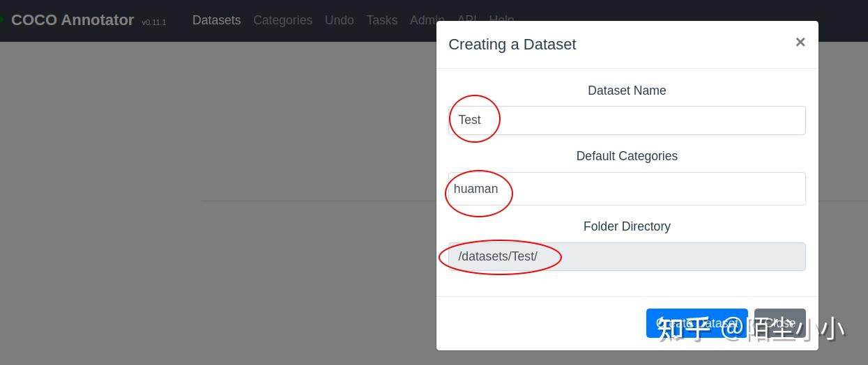This screenshot has width=868, height=365.
Task: Open the Tasks nav item
Action: [x=381, y=20]
